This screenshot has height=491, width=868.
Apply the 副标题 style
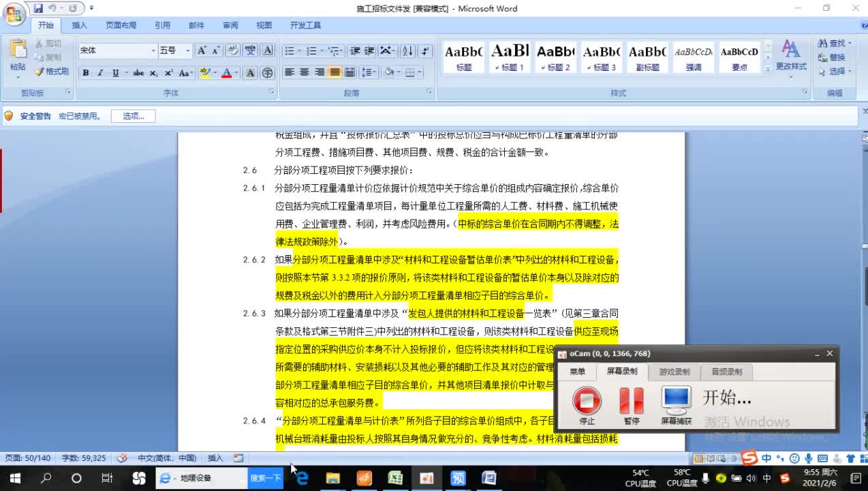pos(647,57)
